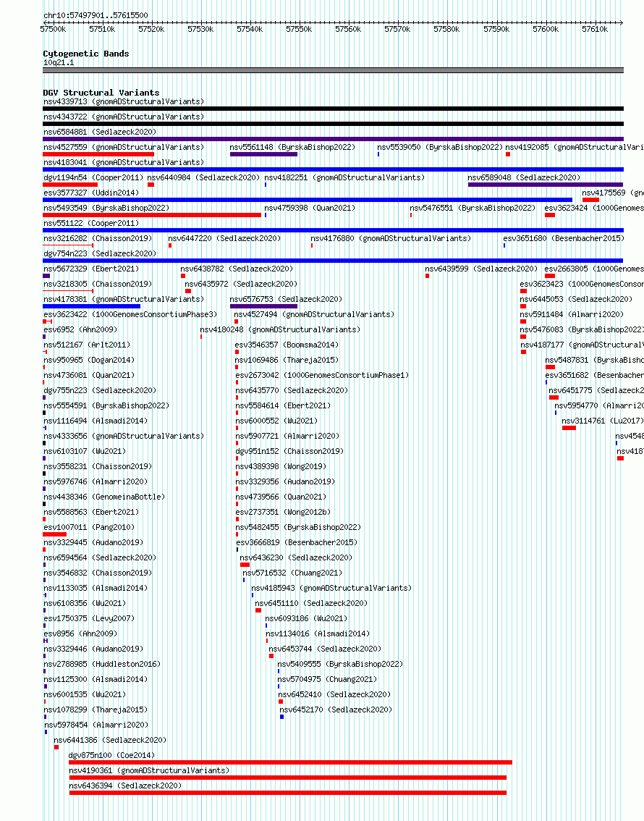Click nsv4438346 (GenomeinaBottle) label
Image resolution: width=644 pixels, height=821 pixels.
click(104, 497)
